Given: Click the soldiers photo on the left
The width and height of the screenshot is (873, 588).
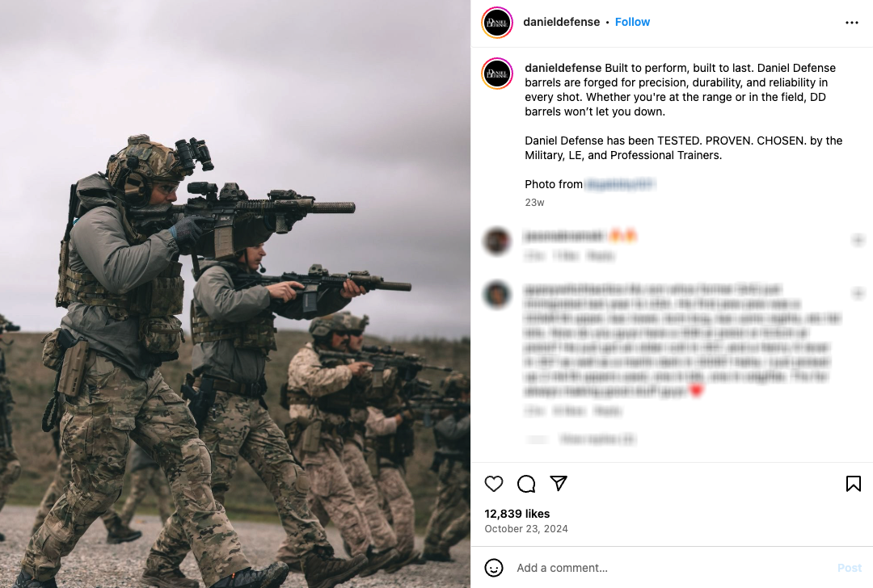Looking at the screenshot, I should point(235,294).
